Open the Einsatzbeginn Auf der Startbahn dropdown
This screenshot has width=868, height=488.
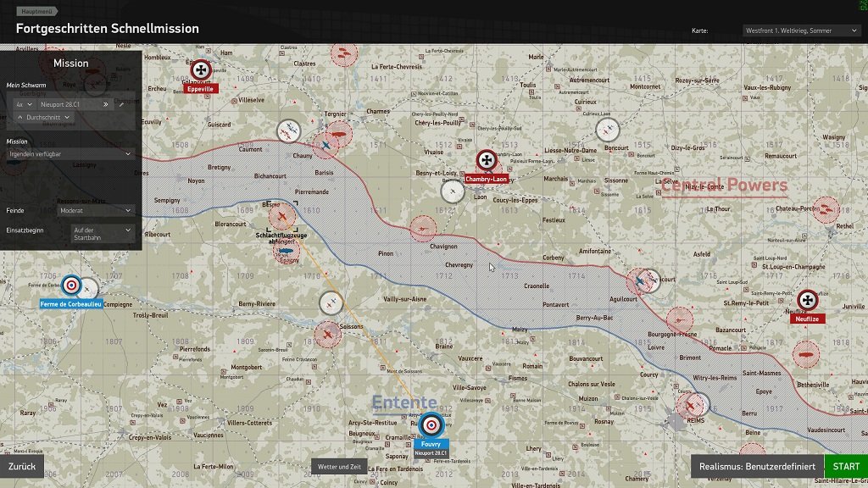(x=103, y=234)
